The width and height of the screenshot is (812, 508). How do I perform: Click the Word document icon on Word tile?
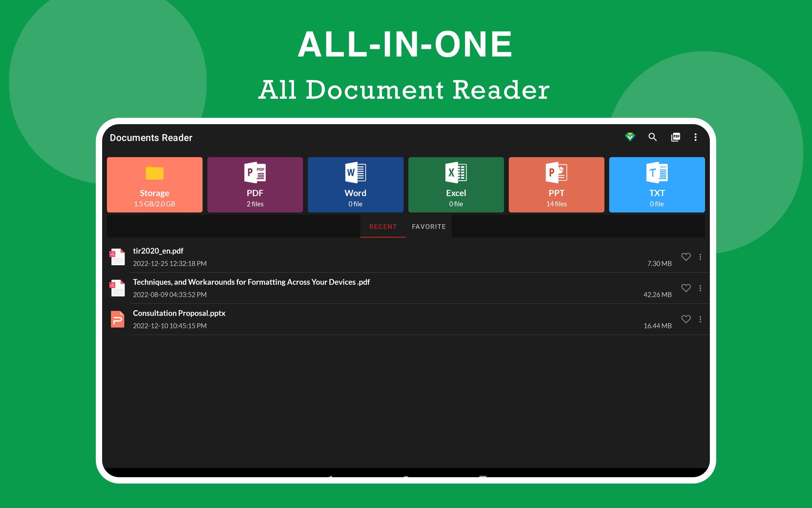(355, 172)
